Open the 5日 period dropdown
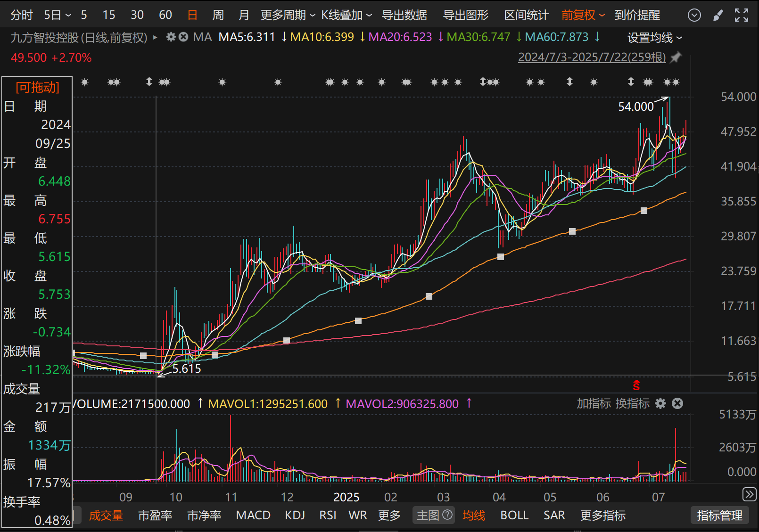The image size is (759, 532). tap(58, 15)
